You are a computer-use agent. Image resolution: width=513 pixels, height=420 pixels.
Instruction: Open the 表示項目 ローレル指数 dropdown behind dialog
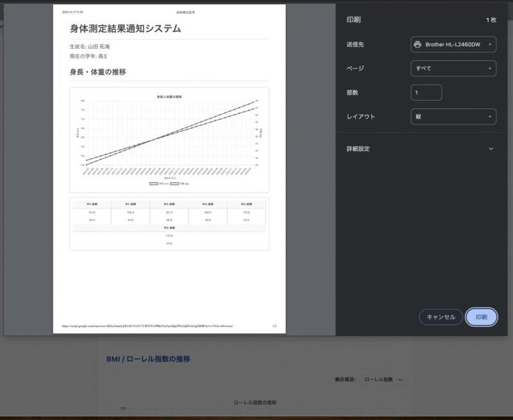383,380
